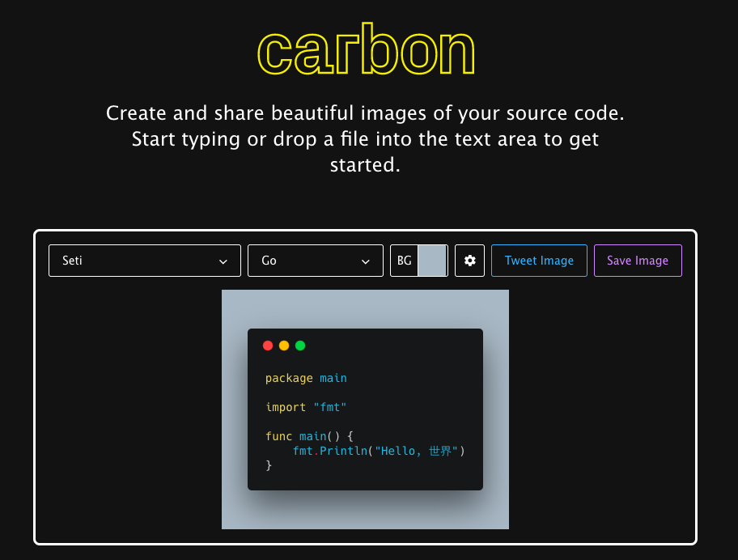Click the carbon logo title
This screenshot has width=738, height=560.
pyautogui.click(x=366, y=49)
